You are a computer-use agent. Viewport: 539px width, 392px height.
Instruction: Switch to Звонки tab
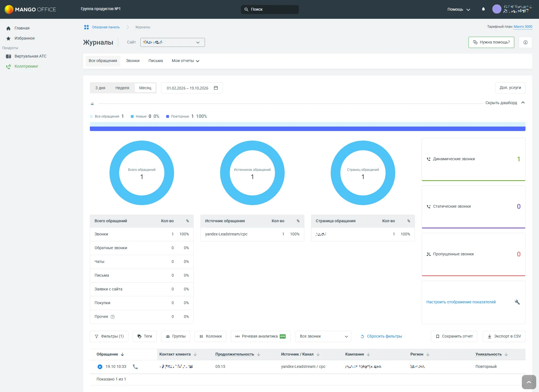click(133, 61)
